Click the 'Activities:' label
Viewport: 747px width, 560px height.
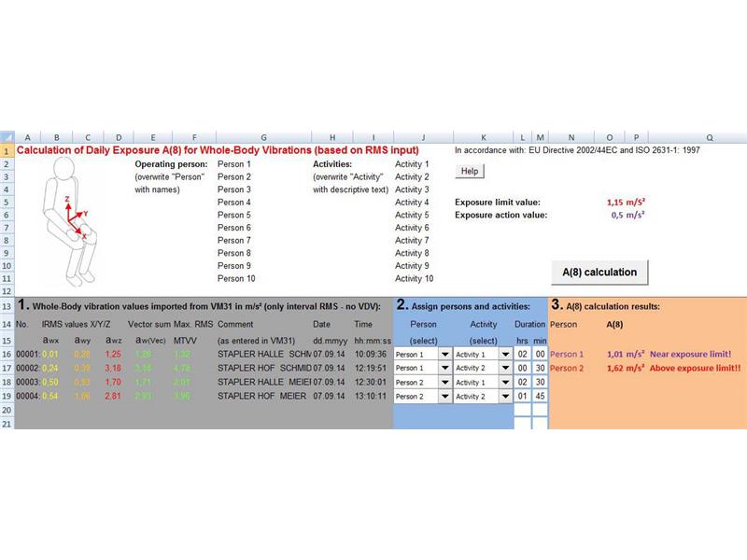click(332, 164)
